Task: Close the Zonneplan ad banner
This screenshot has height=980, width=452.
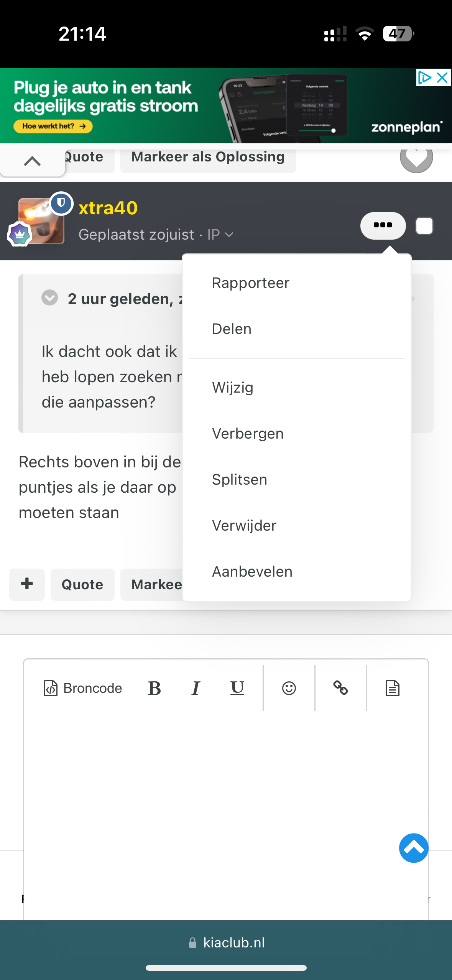Action: pos(442,78)
